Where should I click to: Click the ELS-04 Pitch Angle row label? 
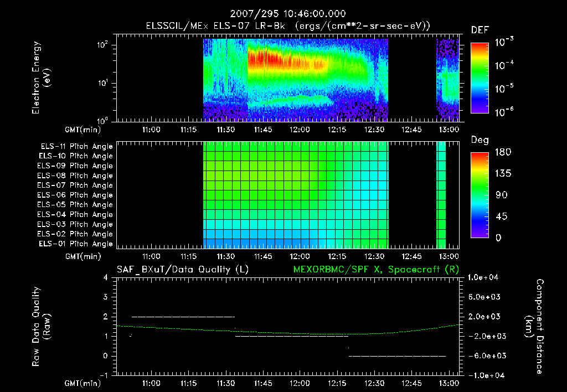pos(75,214)
